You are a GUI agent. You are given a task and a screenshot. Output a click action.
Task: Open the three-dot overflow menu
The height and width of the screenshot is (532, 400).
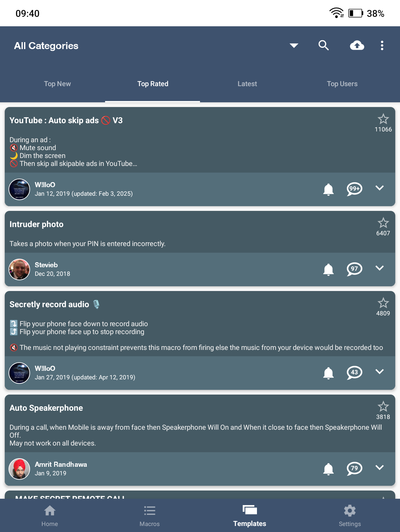(x=382, y=46)
